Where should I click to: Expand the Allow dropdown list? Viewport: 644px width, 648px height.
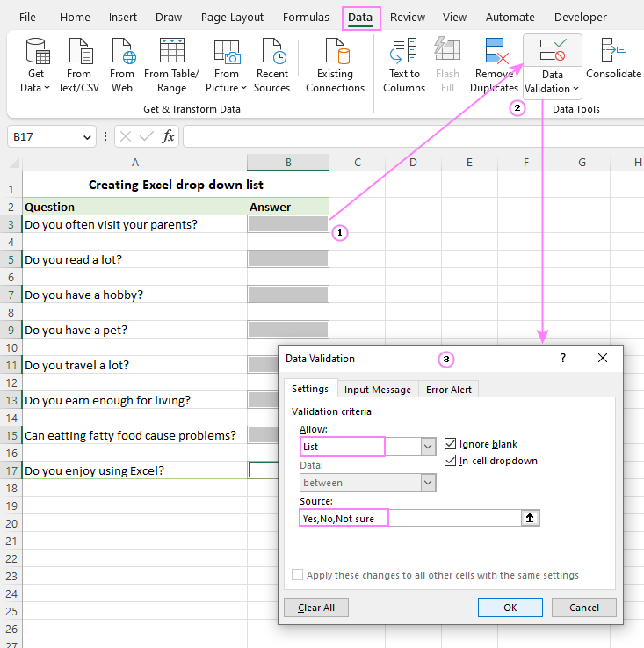tap(428, 447)
